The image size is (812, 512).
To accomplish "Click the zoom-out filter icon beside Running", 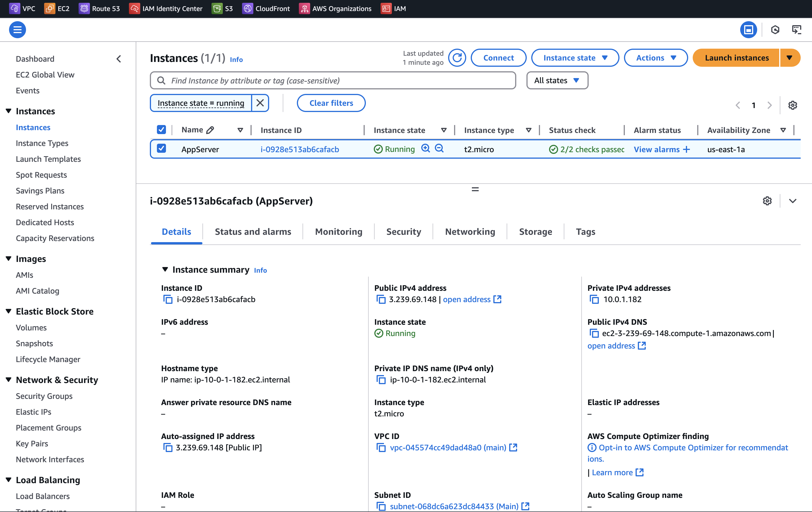I will [x=439, y=149].
